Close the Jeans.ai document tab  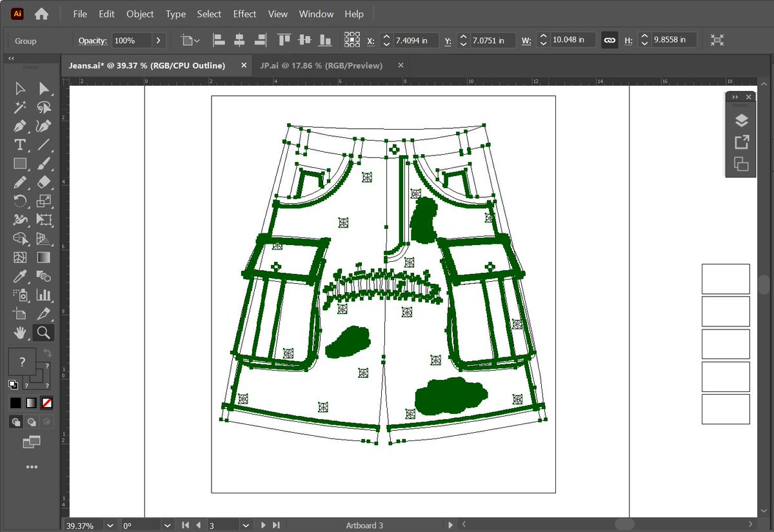243,66
